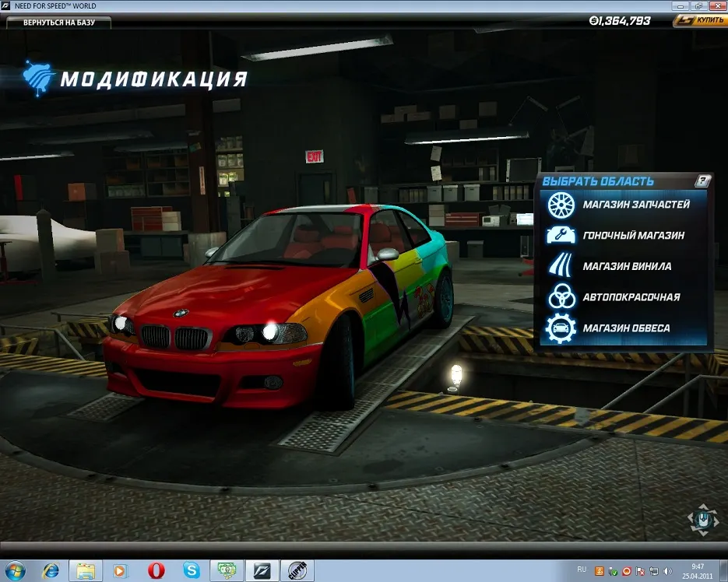Click the Need for Speed World title icon
The width and height of the screenshot is (728, 582).
tap(5, 6)
